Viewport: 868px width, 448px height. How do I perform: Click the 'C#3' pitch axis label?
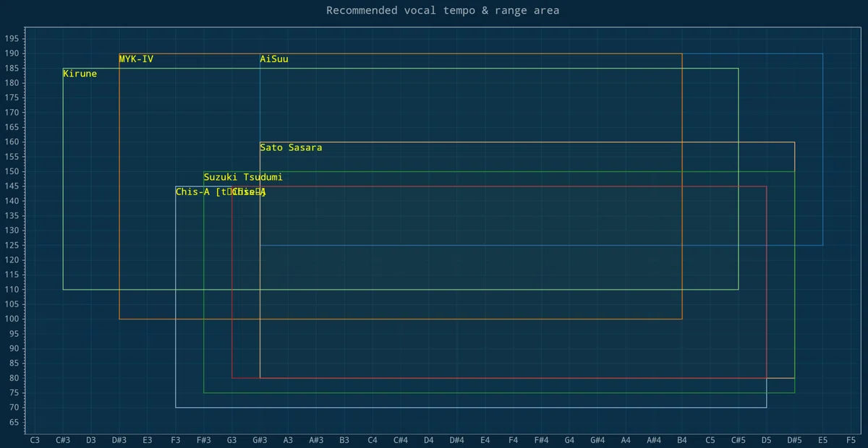coord(63,439)
